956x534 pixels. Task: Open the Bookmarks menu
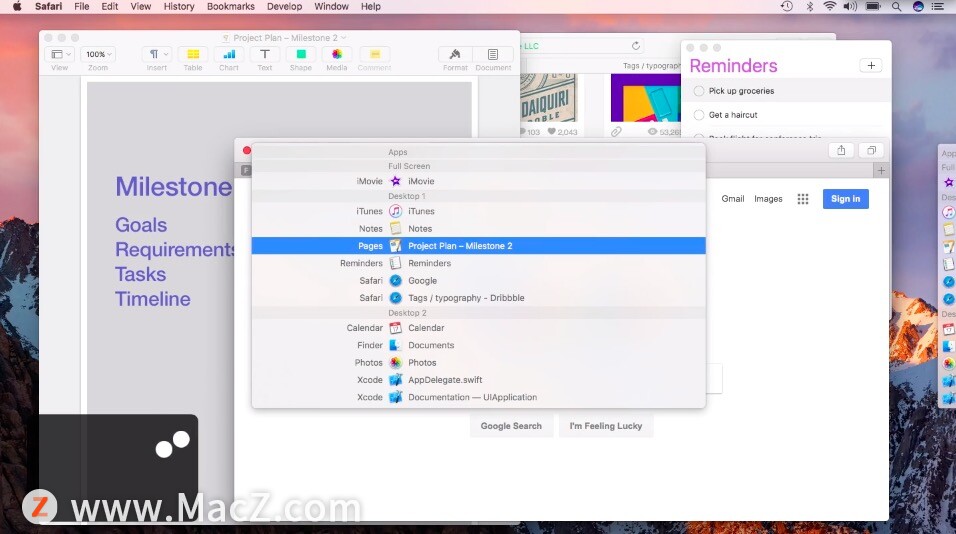pyautogui.click(x=230, y=6)
